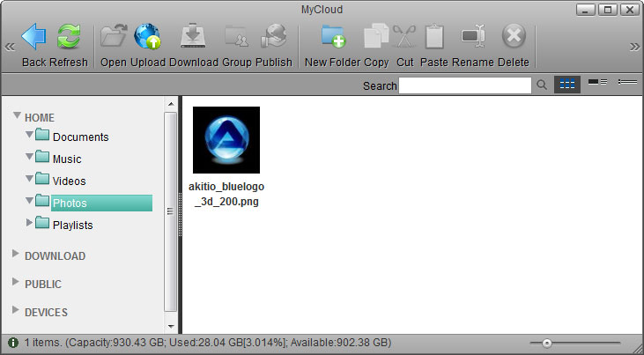Click the HOME heading text

point(40,118)
